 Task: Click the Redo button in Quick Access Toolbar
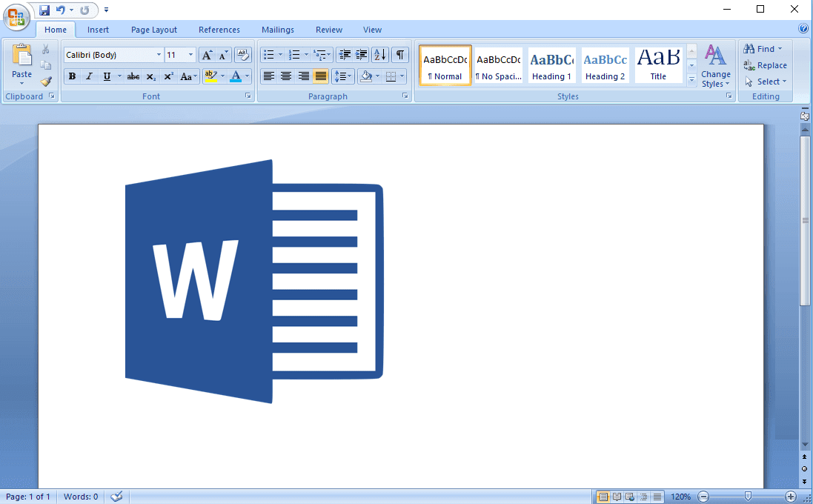click(x=84, y=10)
